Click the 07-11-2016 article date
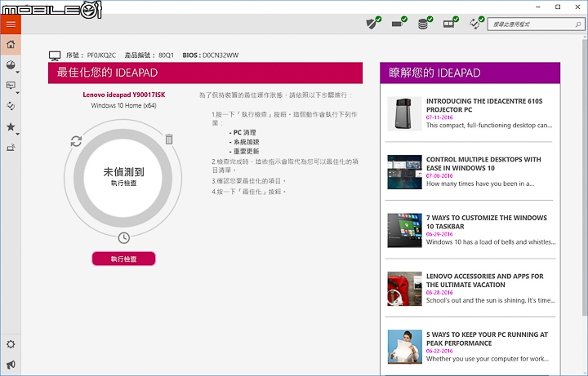588x376 pixels. [439, 117]
